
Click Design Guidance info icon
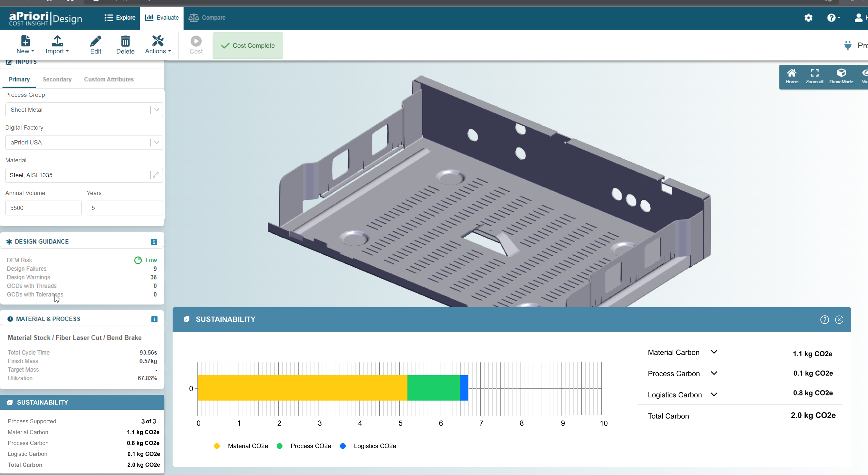[154, 242]
